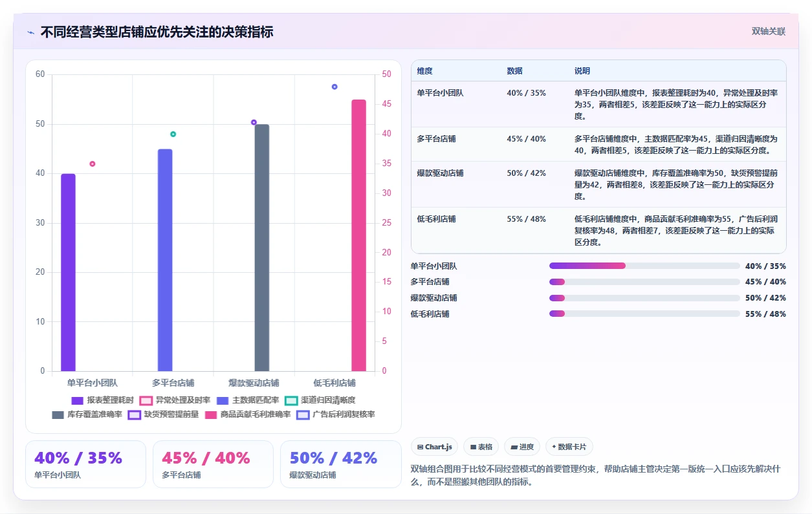Click the 双轴关联 label in the header
Image resolution: width=812 pixels, height=514 pixels.
[769, 31]
